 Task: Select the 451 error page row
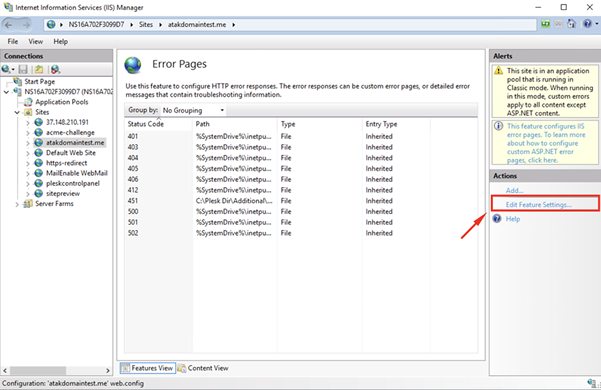pyautogui.click(x=278, y=201)
